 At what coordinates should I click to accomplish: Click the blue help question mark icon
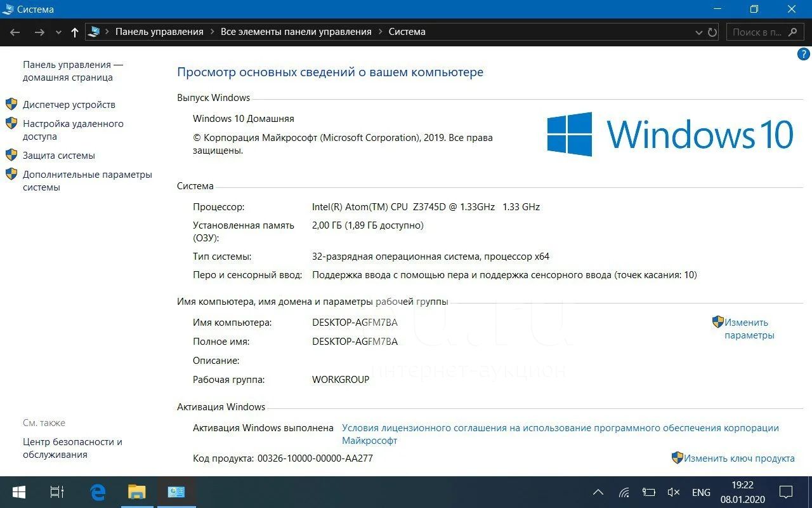pyautogui.click(x=802, y=55)
